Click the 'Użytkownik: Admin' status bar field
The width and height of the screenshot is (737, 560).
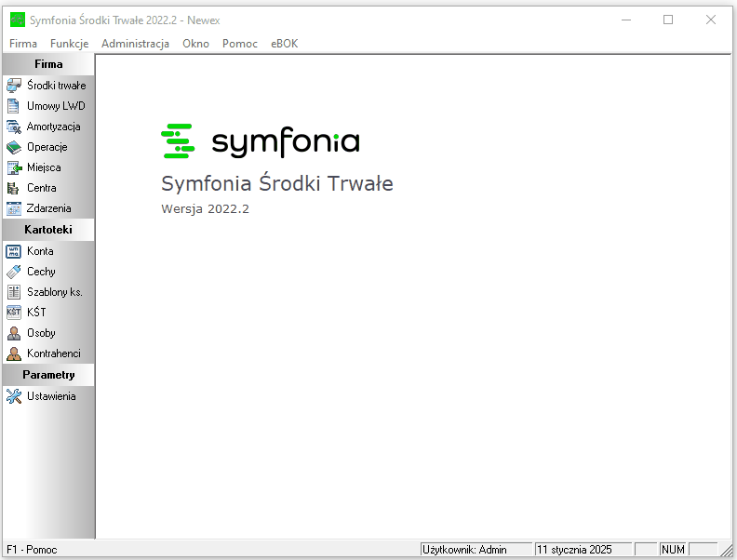476,550
